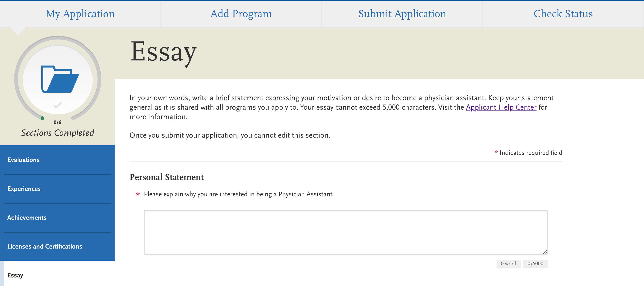The height and width of the screenshot is (286, 644).
Task: Click the 0/5000 character counter
Action: 535,263
